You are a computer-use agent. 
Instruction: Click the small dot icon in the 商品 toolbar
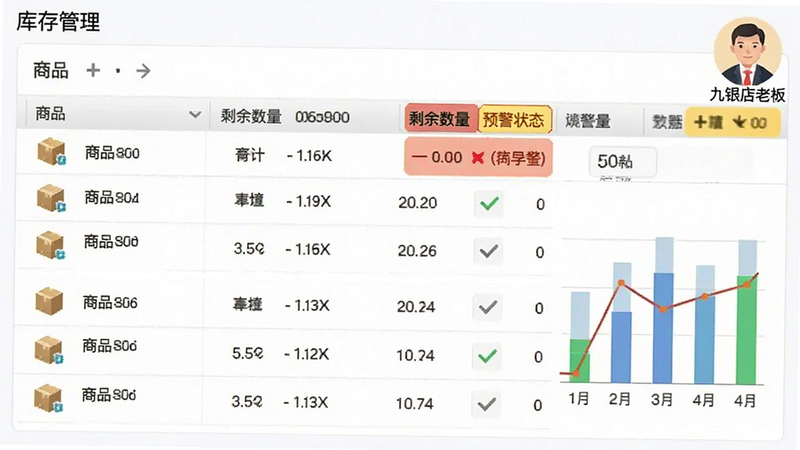coord(118,70)
